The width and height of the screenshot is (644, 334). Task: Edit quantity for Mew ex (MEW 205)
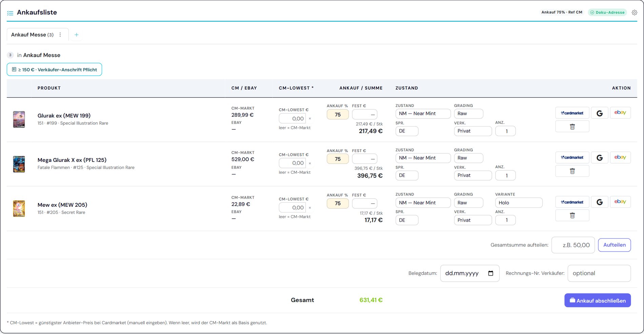coord(505,220)
